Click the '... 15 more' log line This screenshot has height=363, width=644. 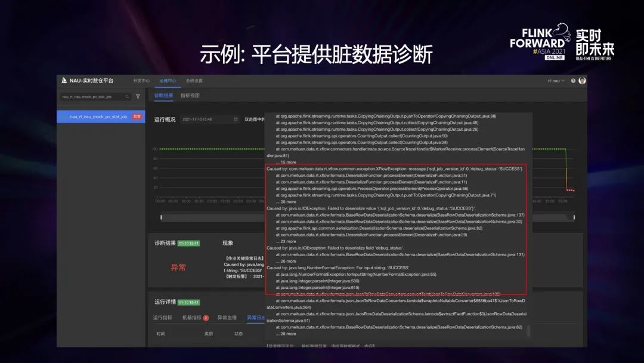[286, 162]
